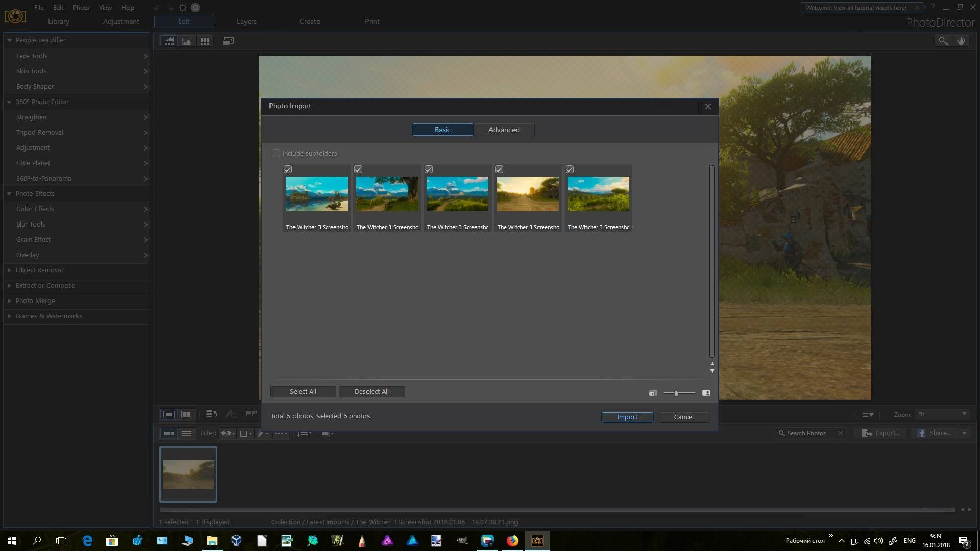
Task: Expand Extract or Compose section
Action: click(9, 285)
